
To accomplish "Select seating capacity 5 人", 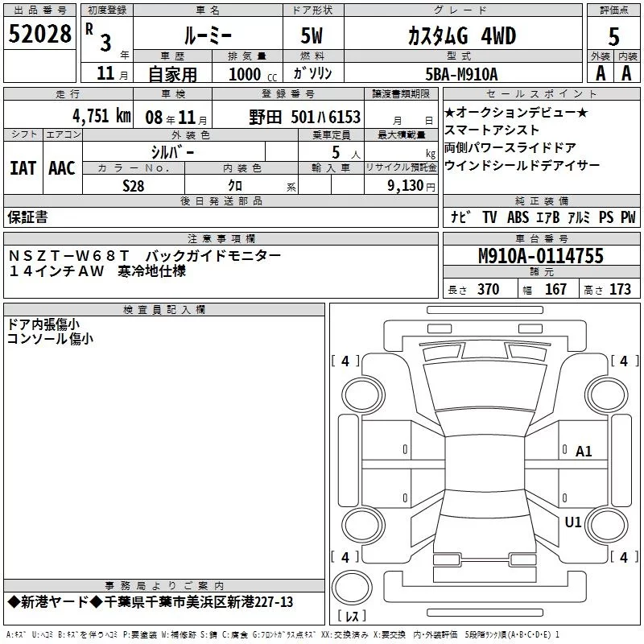I will (346, 152).
